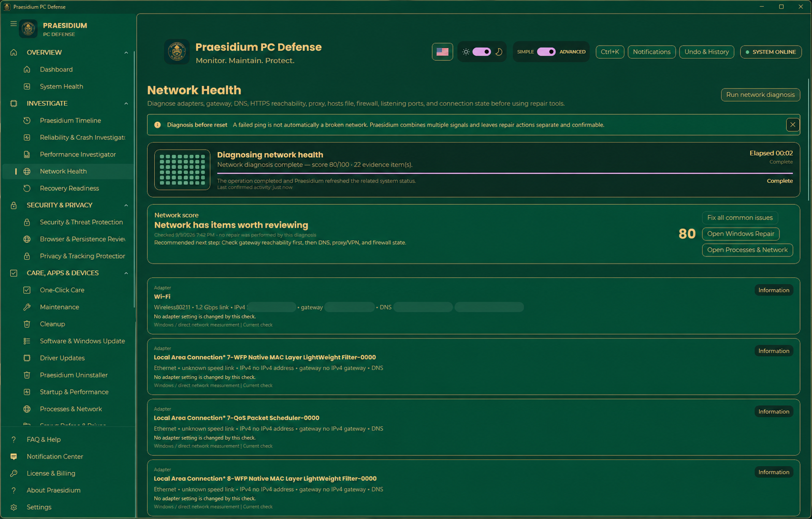Click 'Local Area Connection* 8-WFP Native MAC' title

pos(265,479)
